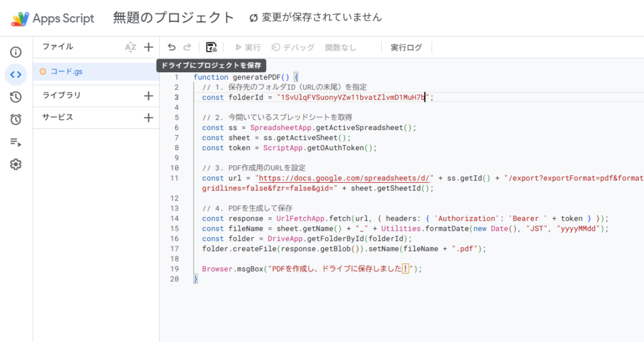Click the デバッグ debug button

(x=292, y=47)
